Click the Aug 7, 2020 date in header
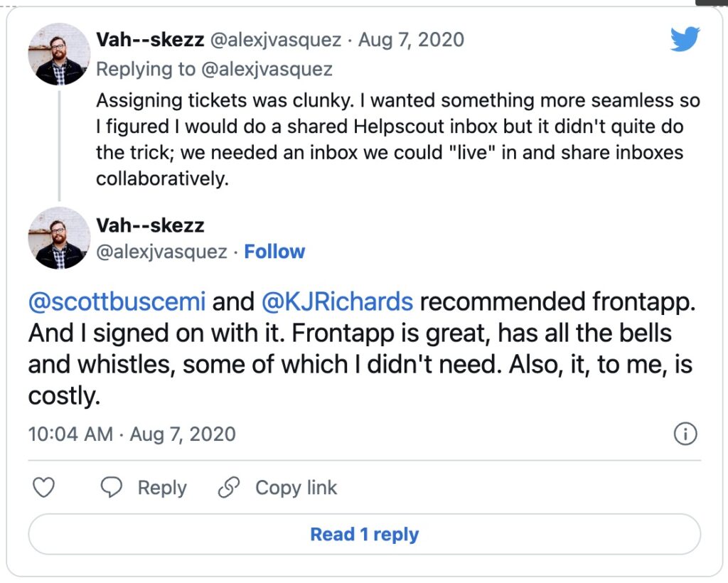The height and width of the screenshot is (583, 728). [411, 40]
